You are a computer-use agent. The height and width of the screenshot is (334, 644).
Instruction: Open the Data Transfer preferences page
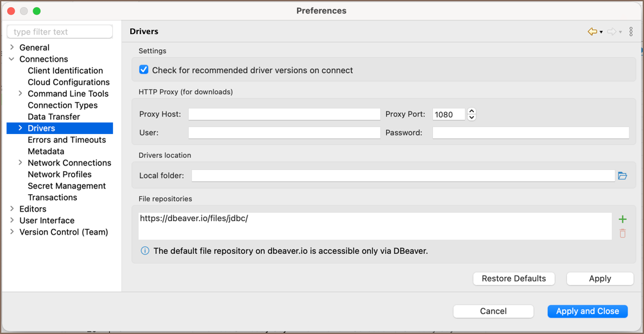point(54,117)
